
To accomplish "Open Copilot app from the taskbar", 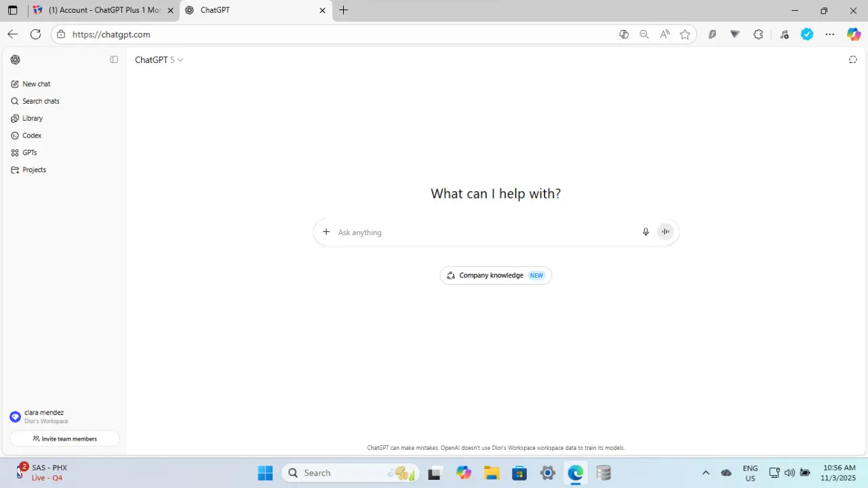I will point(464,472).
